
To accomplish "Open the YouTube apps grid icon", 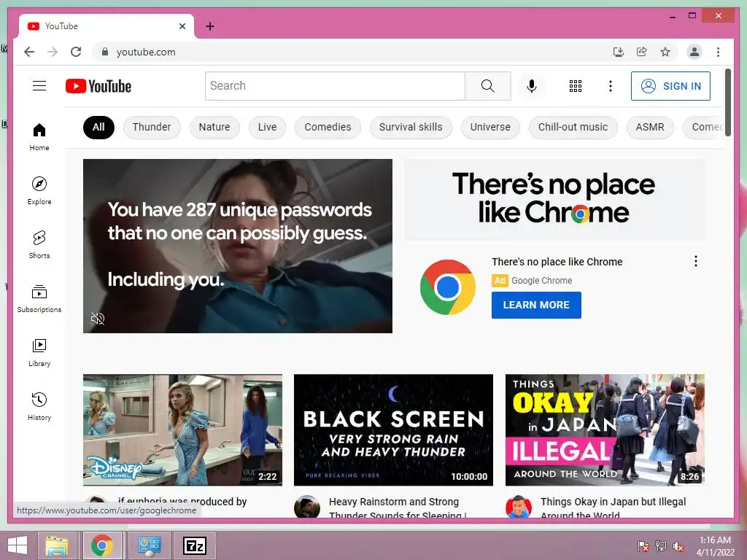I will coord(575,86).
